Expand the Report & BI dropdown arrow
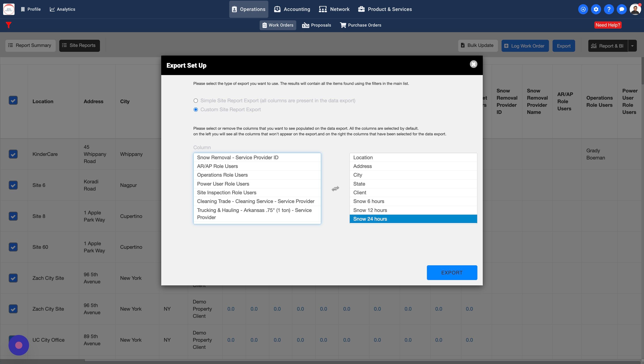Screen dimensions: 644x364 coord(632,46)
